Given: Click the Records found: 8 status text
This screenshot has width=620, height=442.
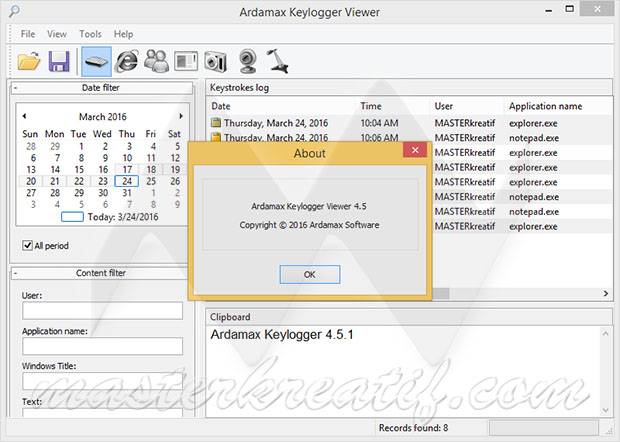Looking at the screenshot, I should click(x=413, y=428).
